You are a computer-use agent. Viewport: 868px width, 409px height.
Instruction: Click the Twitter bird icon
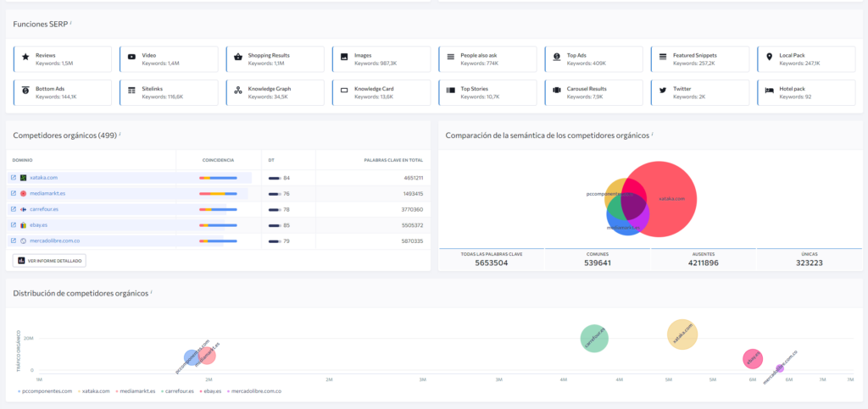(x=663, y=90)
